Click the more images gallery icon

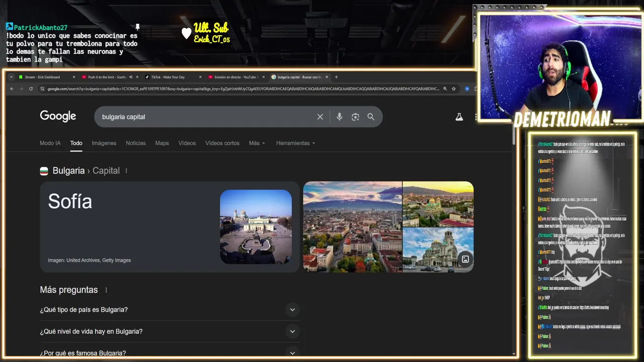[x=465, y=259]
